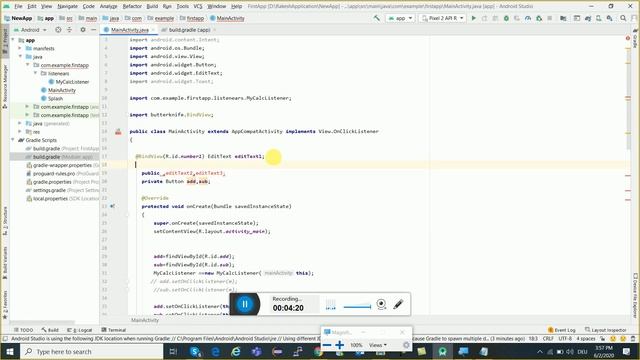The width and height of the screenshot is (640, 360).
Task: Expand the manifests folder
Action: tap(20, 48)
